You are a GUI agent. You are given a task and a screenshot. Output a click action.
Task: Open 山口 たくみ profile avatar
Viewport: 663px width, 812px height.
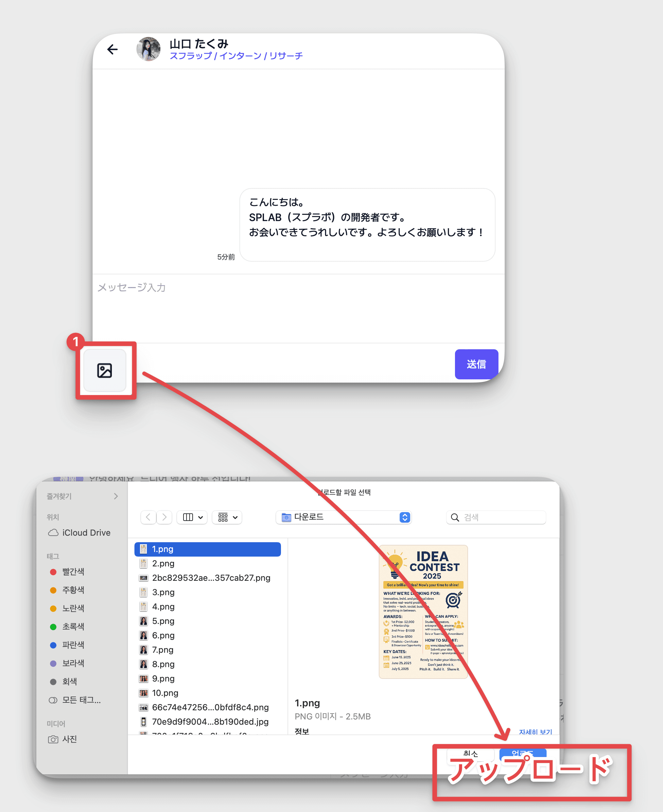click(148, 49)
